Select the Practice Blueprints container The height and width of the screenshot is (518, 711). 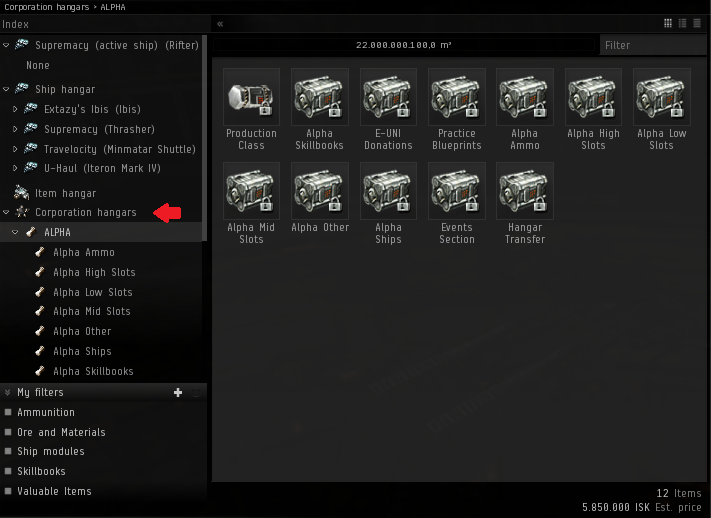click(x=456, y=97)
